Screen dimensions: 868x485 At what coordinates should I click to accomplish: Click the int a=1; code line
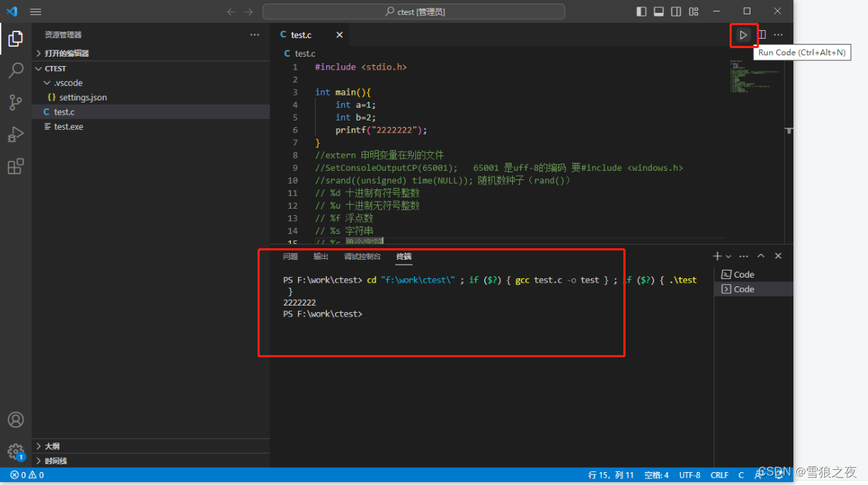(356, 105)
